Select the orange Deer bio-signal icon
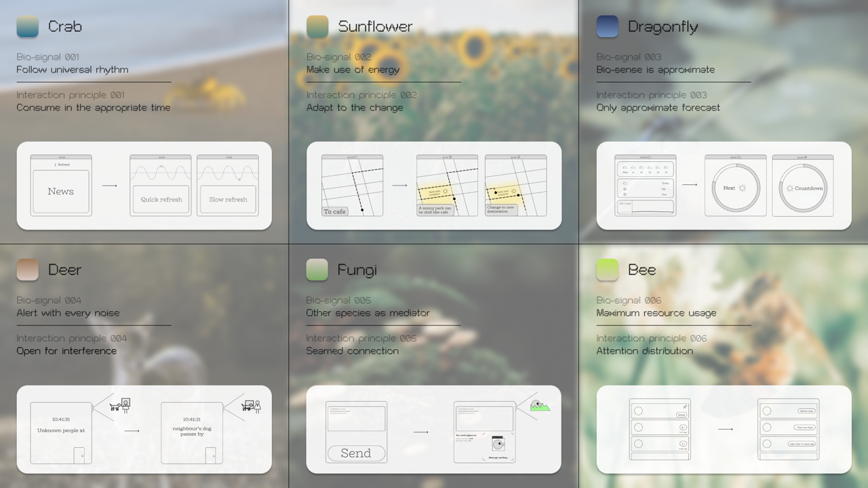Viewport: 868px width, 488px height. click(26, 270)
